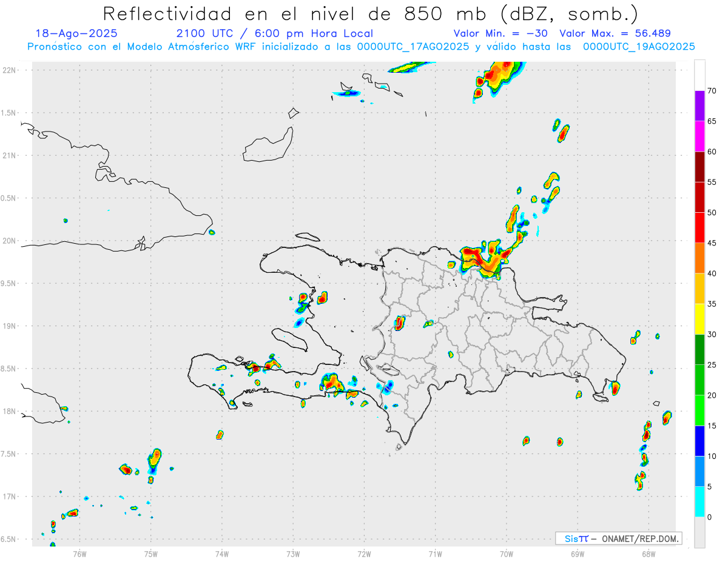This screenshot has width=728, height=562.
Task: Select the dark maroon 55–60 dBZ colorbar segment
Action: pos(699,167)
